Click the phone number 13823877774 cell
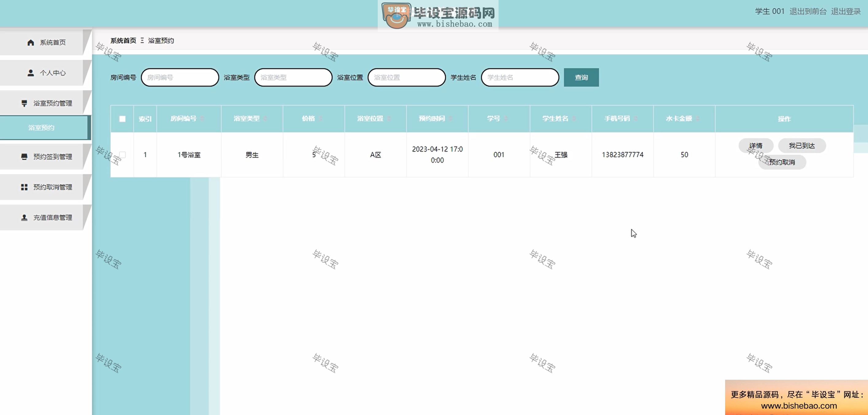Viewport: 868px width, 415px height. click(x=623, y=154)
